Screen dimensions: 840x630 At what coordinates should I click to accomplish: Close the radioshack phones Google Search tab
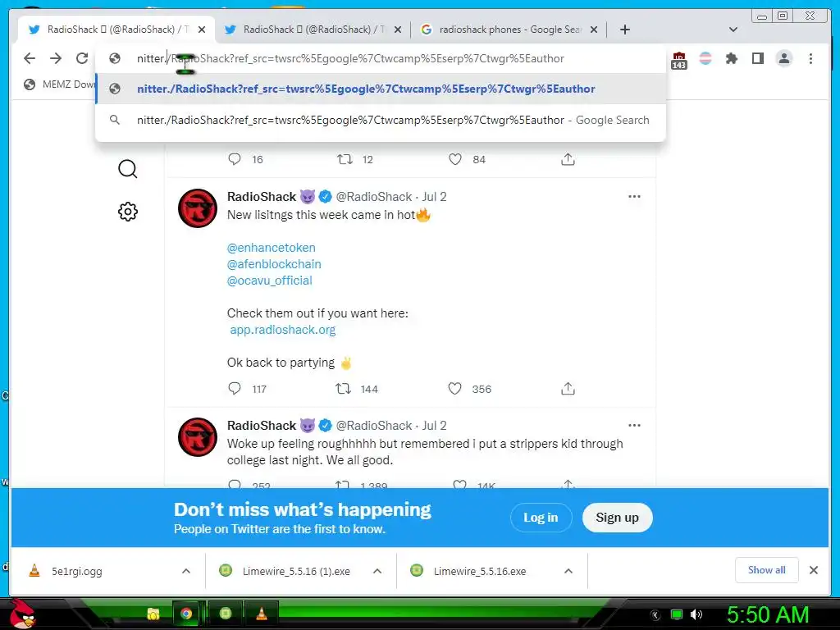click(x=594, y=30)
